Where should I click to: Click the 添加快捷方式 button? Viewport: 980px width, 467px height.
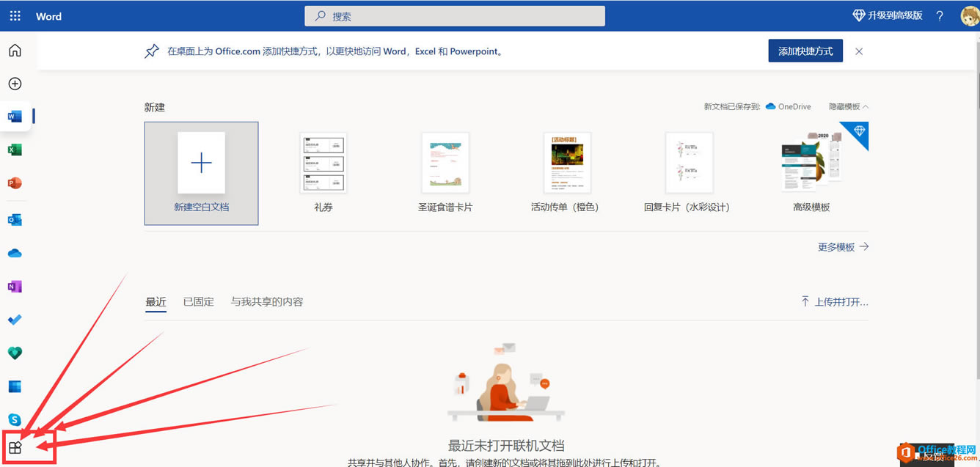805,51
